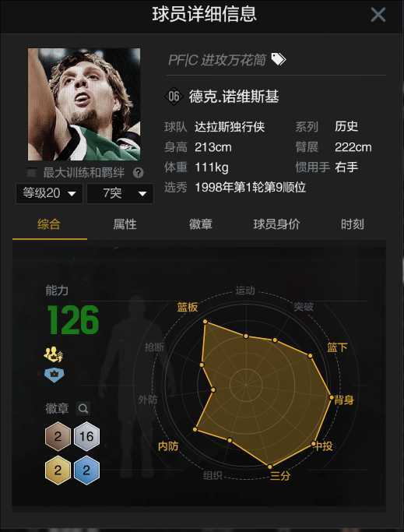Viewport: 404px width, 532px height.
Task: Switch to the 徽章 tab
Action: pos(201,224)
